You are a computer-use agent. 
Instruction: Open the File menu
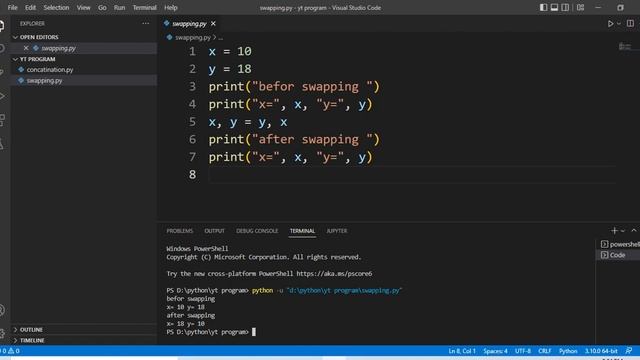click(x=13, y=7)
